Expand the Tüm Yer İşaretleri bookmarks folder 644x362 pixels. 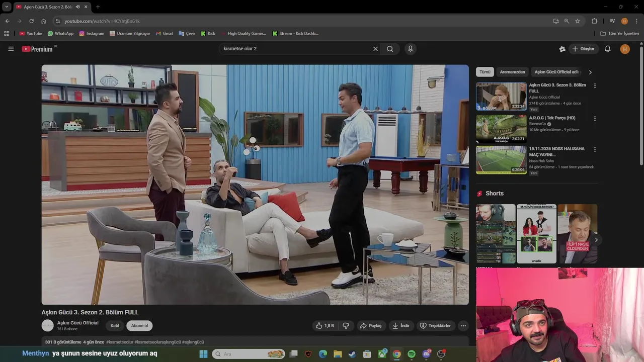click(620, 34)
